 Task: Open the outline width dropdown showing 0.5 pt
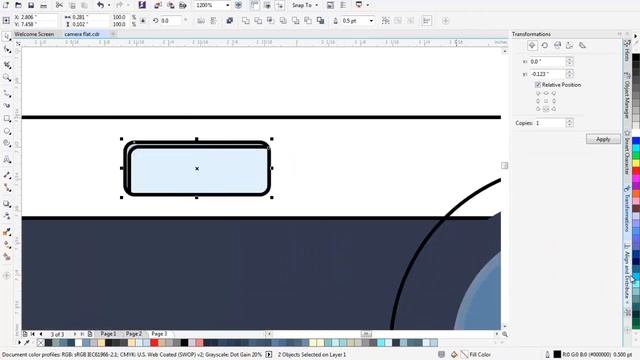(371, 20)
